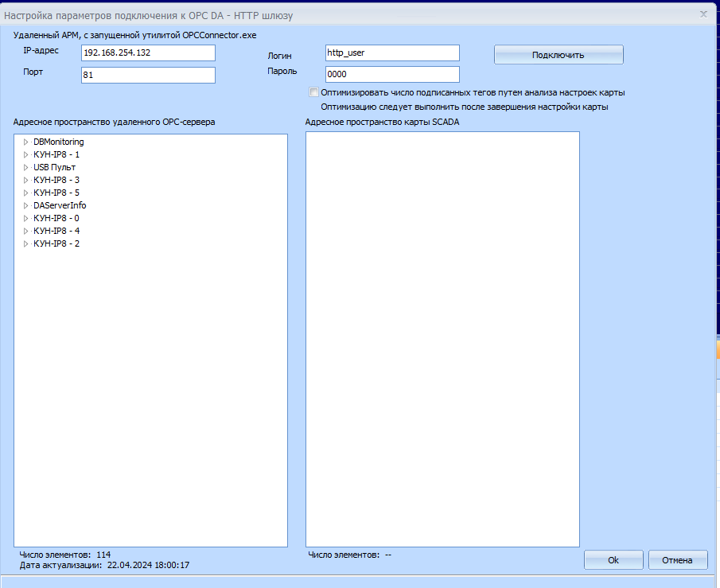
Task: Click the Подключить button
Action: coord(558,55)
